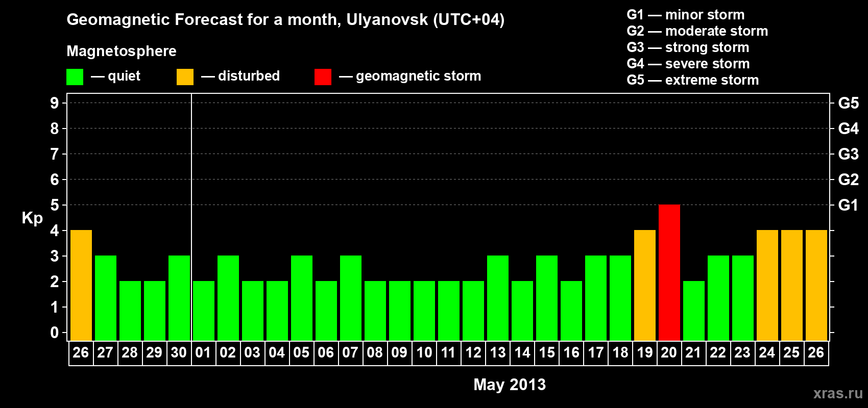
Task: Click the orange bar above date 24
Action: pyautogui.click(x=767, y=285)
